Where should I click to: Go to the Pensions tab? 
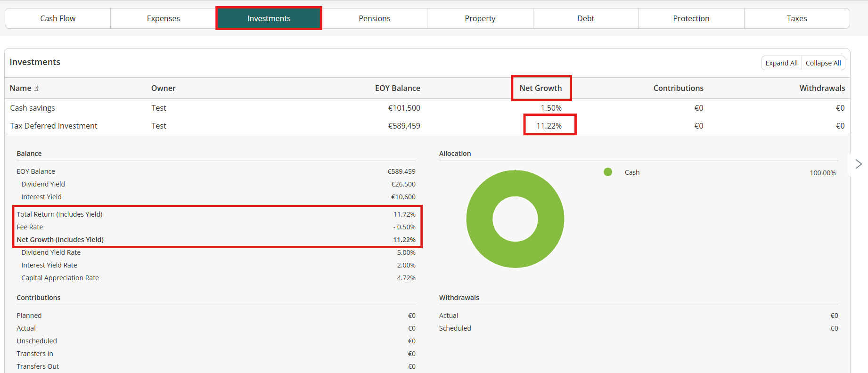374,18
